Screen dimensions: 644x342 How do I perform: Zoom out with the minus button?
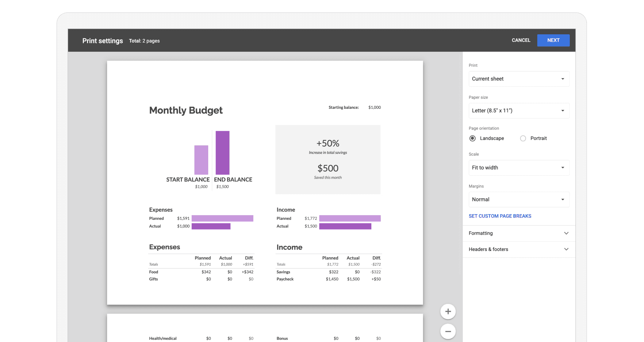point(448,331)
